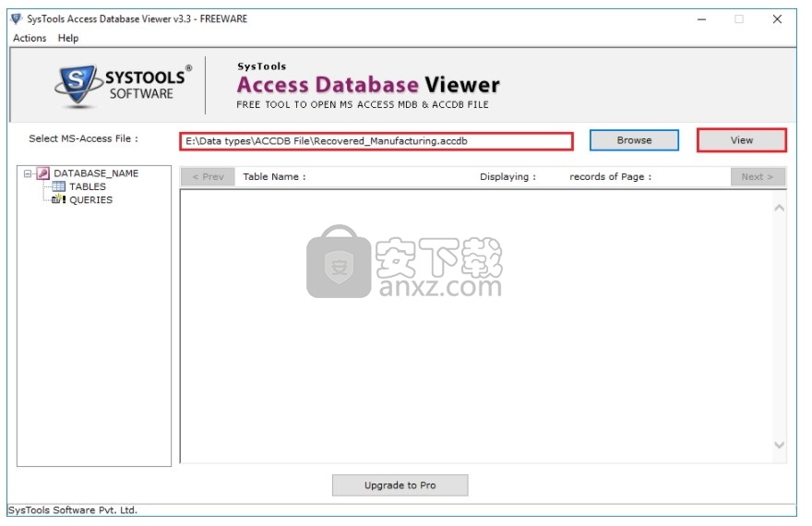Image resolution: width=812 pixels, height=526 pixels.
Task: Open the Help menu
Action: [68, 38]
